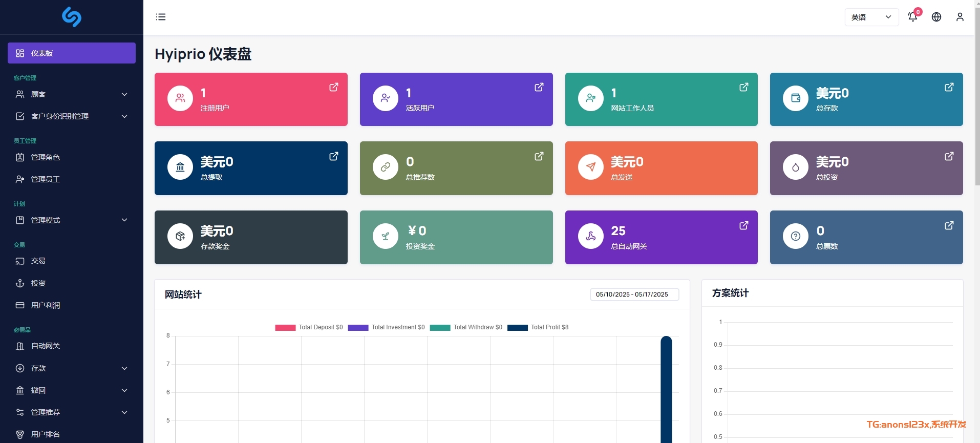The width and height of the screenshot is (980, 443).
Task: Select 仪表板 in the sidebar
Action: (72, 53)
